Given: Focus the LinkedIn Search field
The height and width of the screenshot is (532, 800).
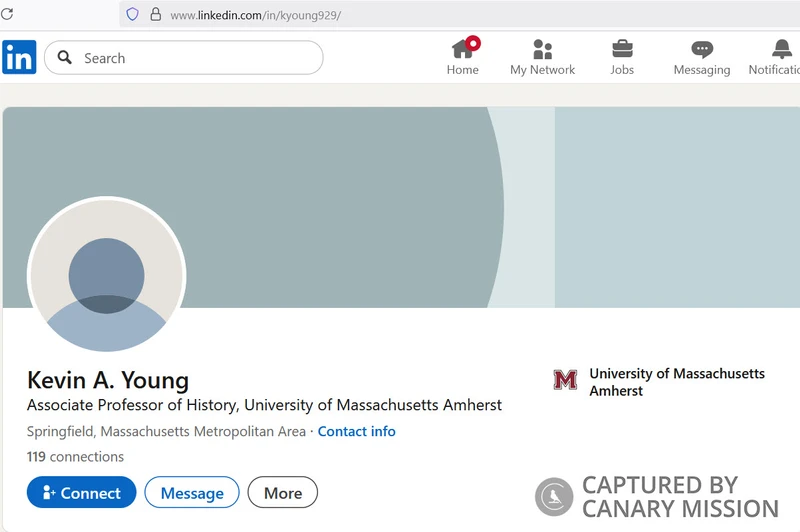Looking at the screenshot, I should click(184, 58).
